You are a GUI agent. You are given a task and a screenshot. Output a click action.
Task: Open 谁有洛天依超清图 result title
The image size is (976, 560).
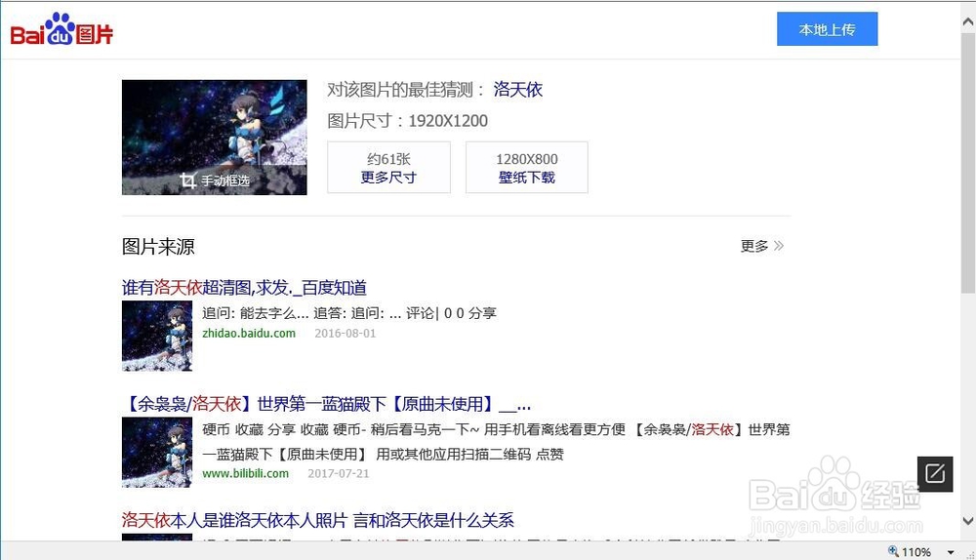(244, 288)
